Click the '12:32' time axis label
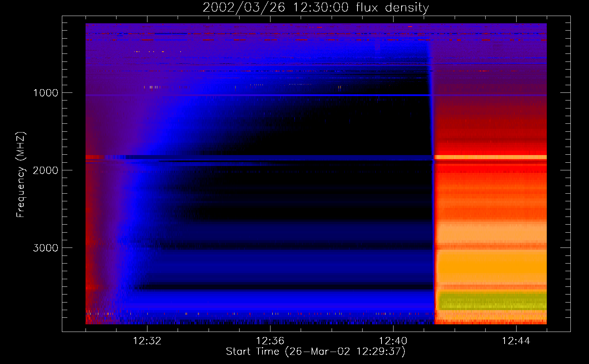This screenshot has height=364, width=589. (147, 341)
